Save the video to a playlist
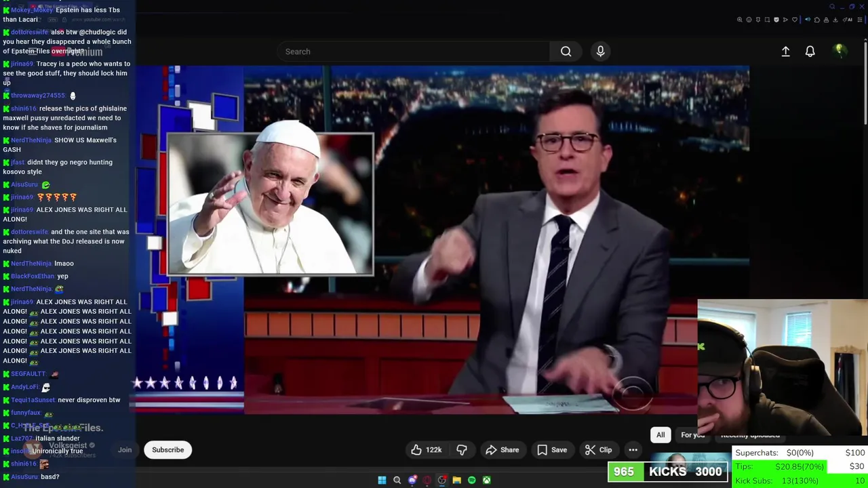Viewport: 868px width, 488px height. (552, 450)
